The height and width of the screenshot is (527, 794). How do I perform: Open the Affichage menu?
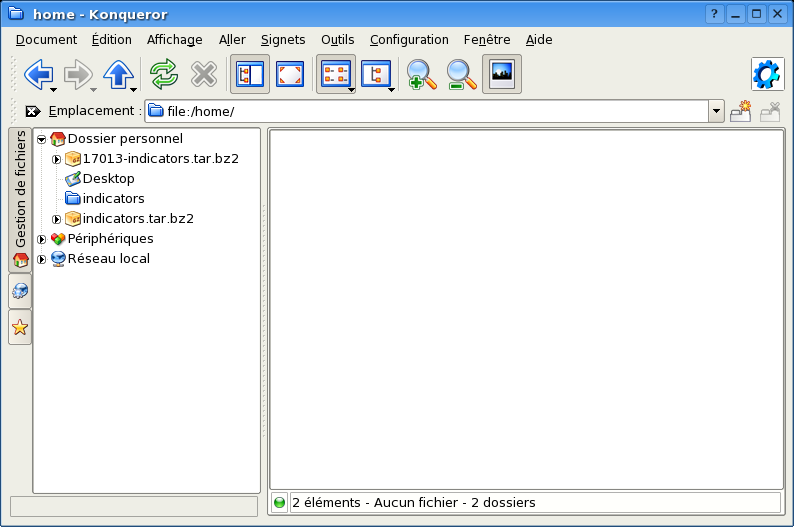click(175, 39)
